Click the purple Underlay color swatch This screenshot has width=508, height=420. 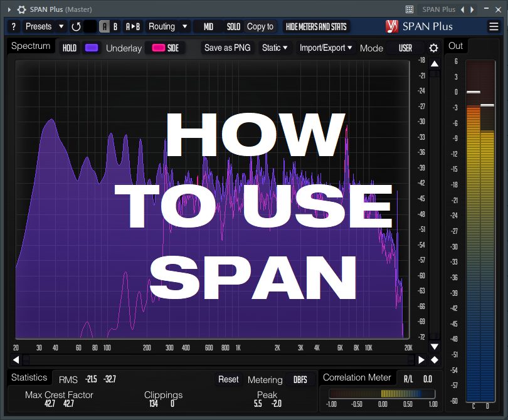coord(92,47)
